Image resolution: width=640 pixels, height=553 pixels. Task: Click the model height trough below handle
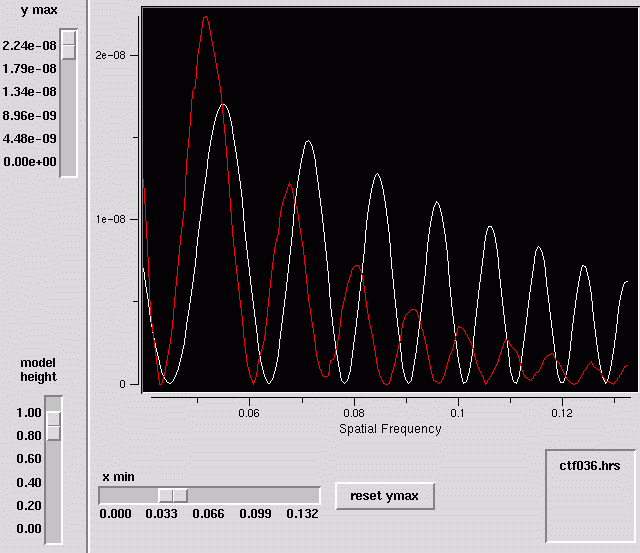[x=53, y=491]
